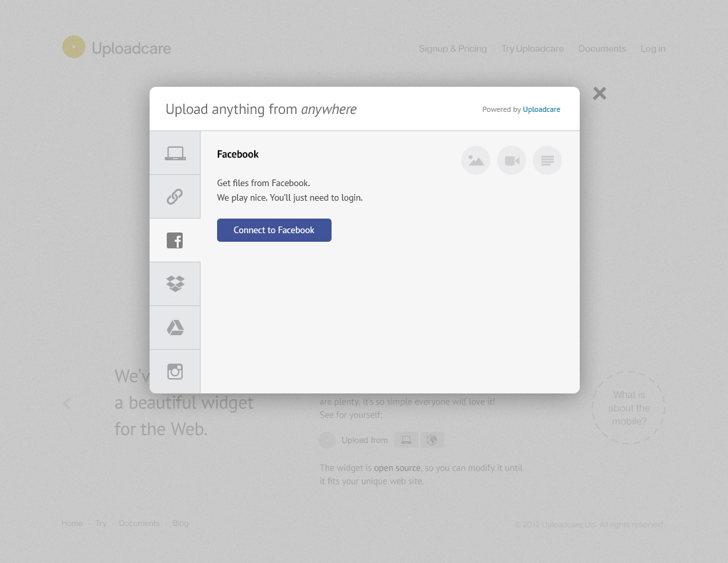Click the video file type icon
Screen dimensions: 728x563
512,160
